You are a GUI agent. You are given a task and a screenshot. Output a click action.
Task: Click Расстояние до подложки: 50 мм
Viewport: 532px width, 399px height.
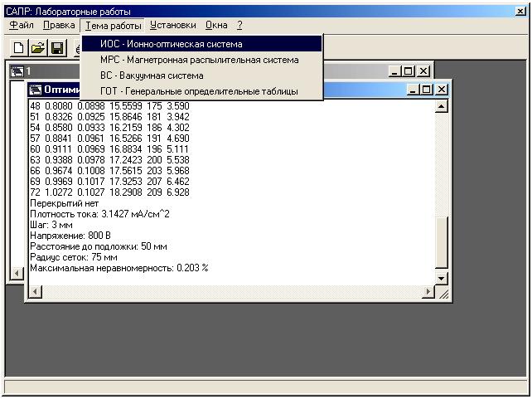point(99,246)
